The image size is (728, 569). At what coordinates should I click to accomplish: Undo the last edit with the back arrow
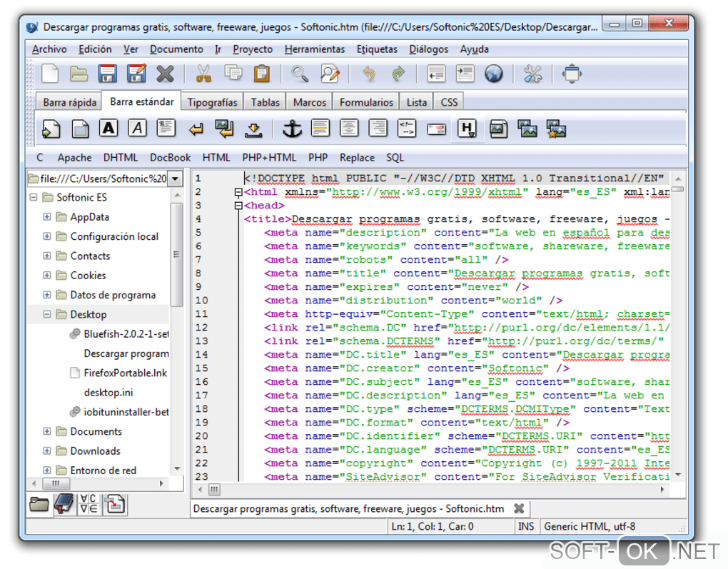369,74
